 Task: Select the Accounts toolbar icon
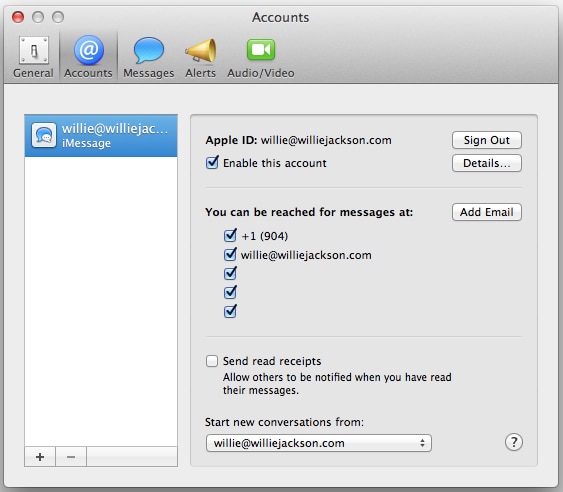point(88,57)
